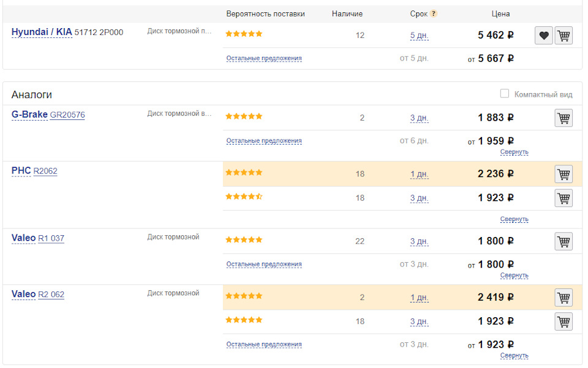Enable Компактный вид checkbox
The image size is (588, 368).
coord(505,94)
